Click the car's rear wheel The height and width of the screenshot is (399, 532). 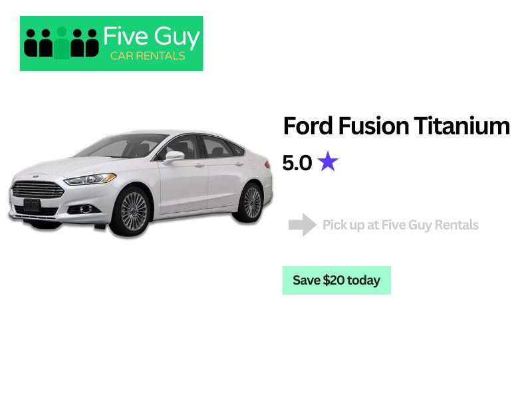point(252,203)
